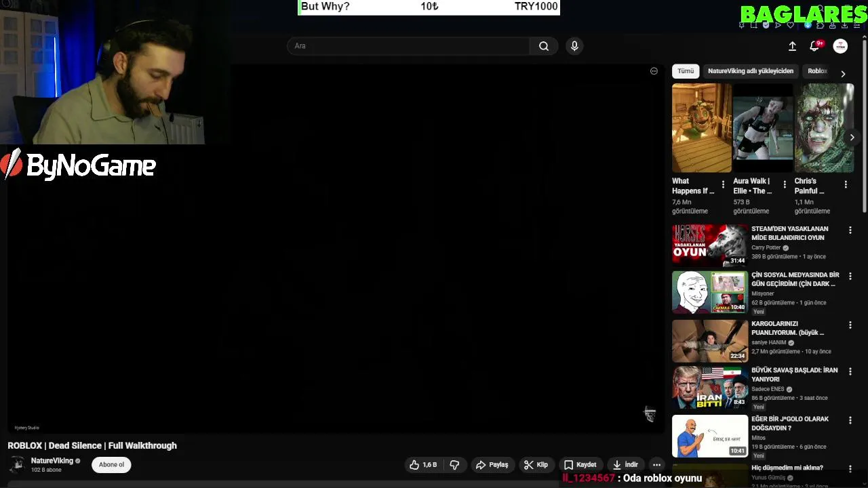Click the browser snapshot square icon
The width and height of the screenshot is (868, 488).
[x=753, y=25]
